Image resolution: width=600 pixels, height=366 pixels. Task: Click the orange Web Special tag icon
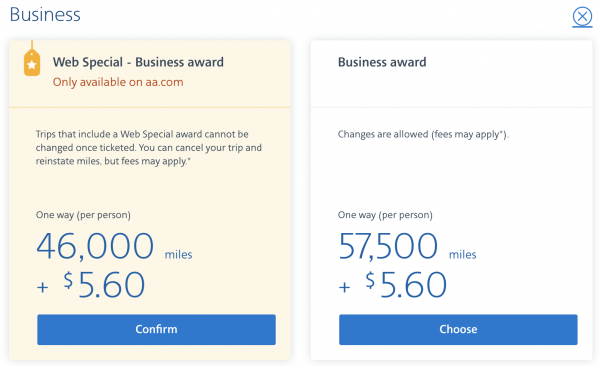coord(32,60)
